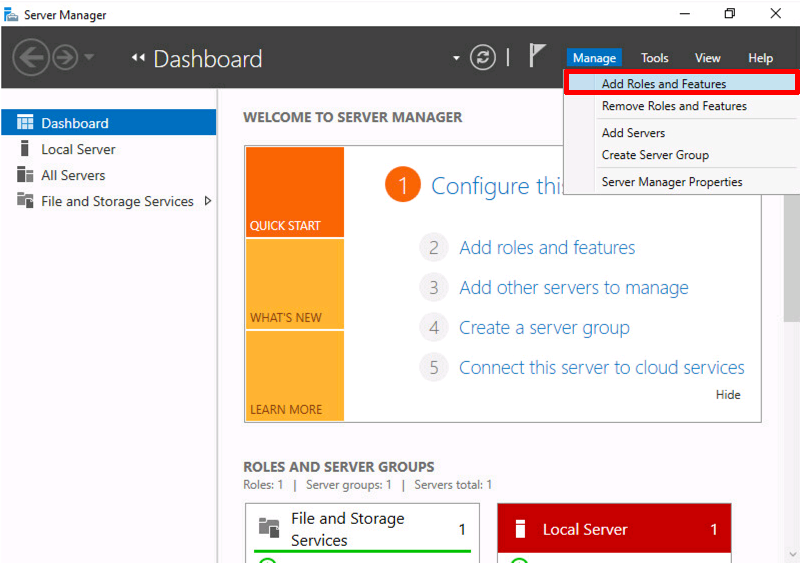Open the Help menu

click(x=760, y=58)
